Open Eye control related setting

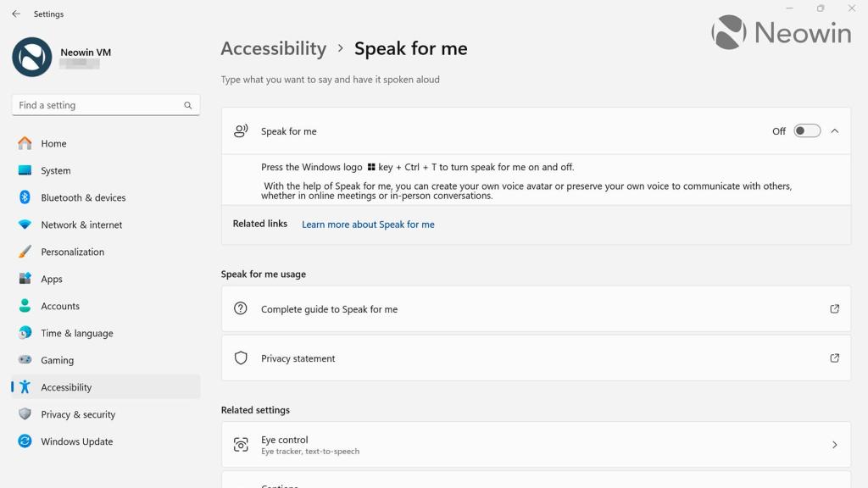[536, 445]
